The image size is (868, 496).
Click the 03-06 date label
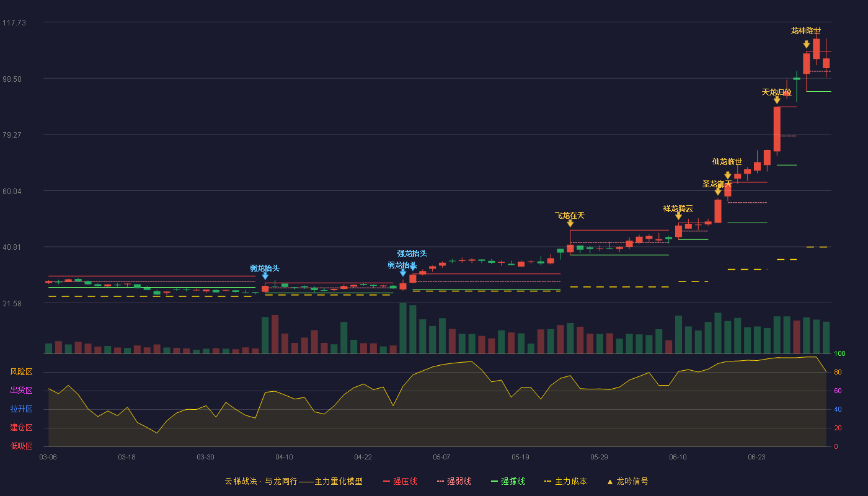48,457
